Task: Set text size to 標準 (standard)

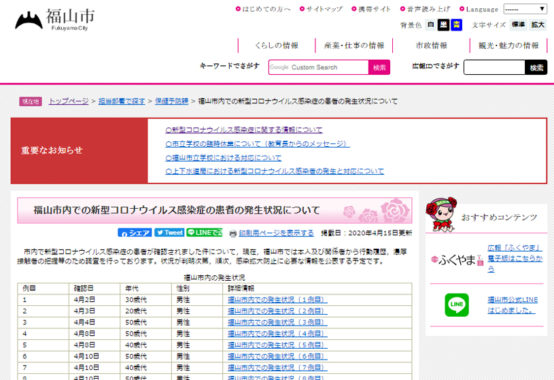Action: coord(518,25)
